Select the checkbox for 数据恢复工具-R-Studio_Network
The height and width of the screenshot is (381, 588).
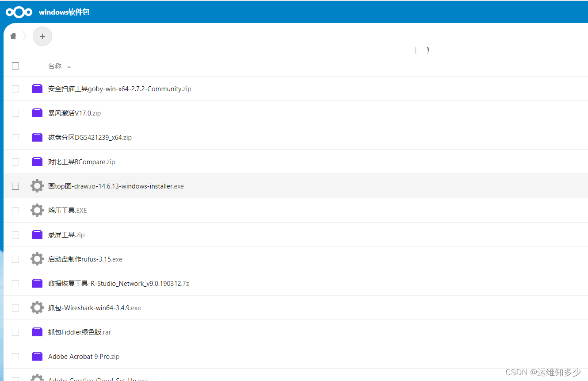[15, 283]
